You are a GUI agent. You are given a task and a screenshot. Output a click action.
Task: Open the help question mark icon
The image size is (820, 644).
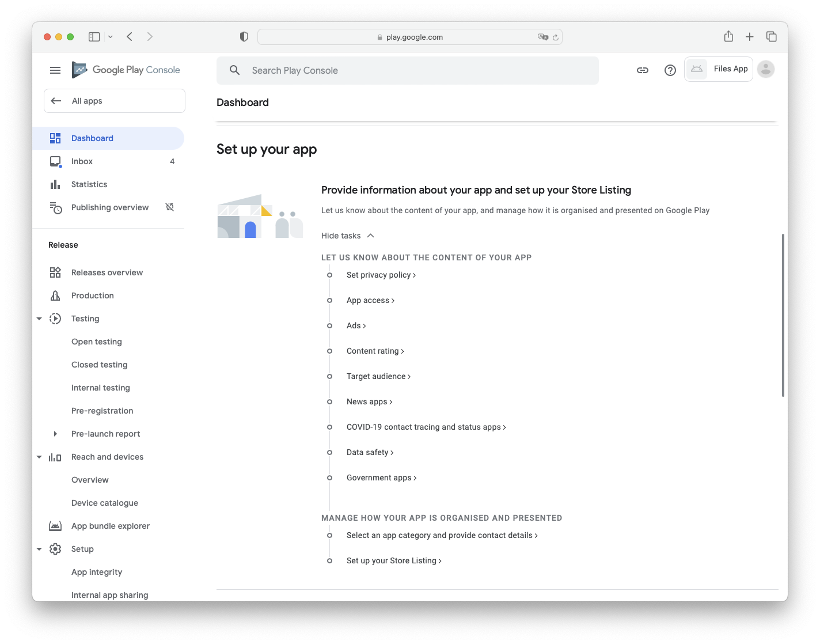tap(670, 70)
